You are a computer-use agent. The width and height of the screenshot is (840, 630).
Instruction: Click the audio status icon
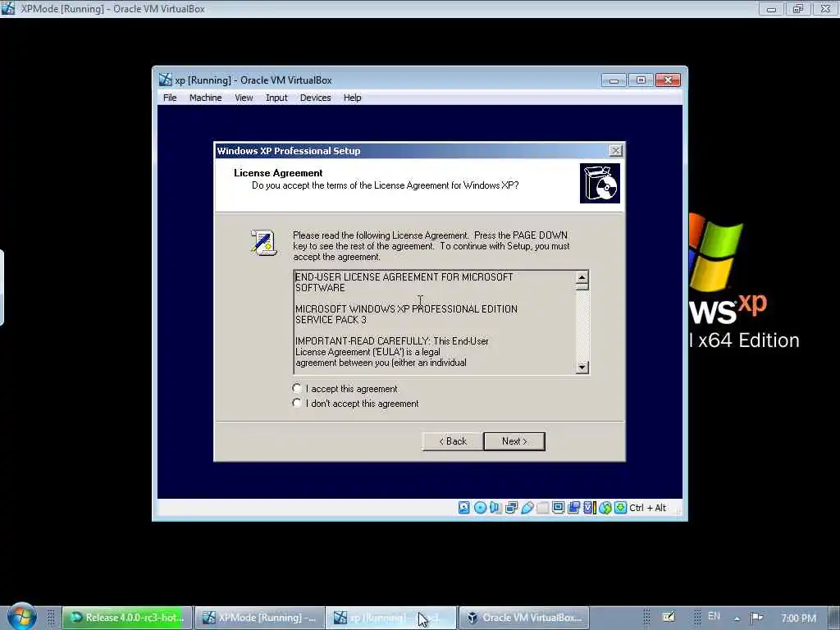(x=495, y=507)
